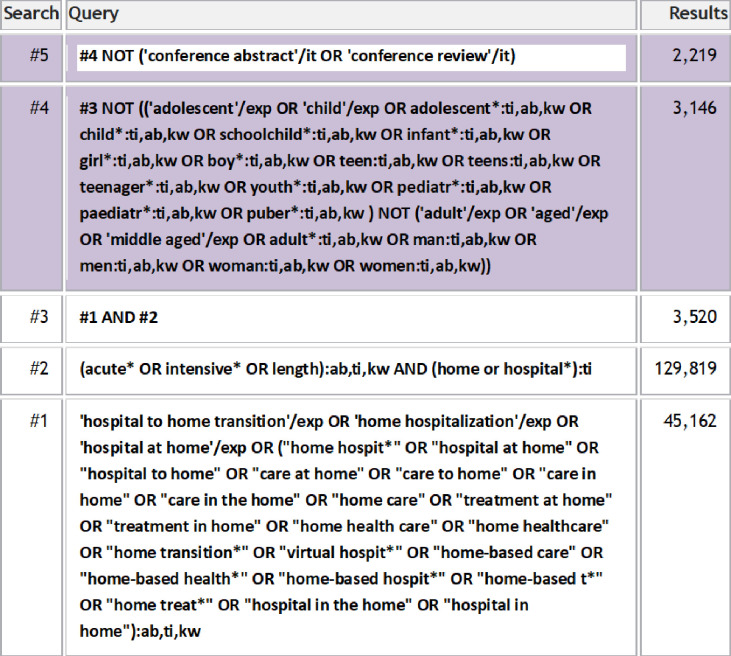Viewport: 731px width, 656px height.
Task: Open the 2,219 results for search #5
Action: (x=694, y=55)
